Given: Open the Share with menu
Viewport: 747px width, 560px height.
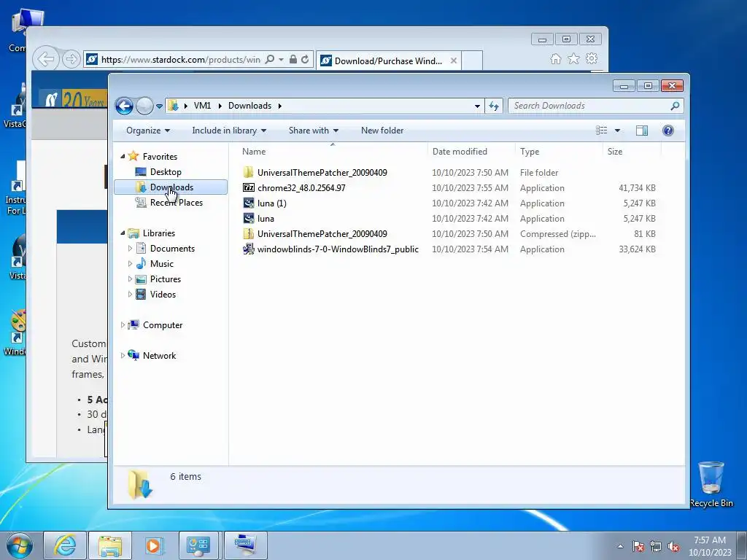Looking at the screenshot, I should 314,131.
